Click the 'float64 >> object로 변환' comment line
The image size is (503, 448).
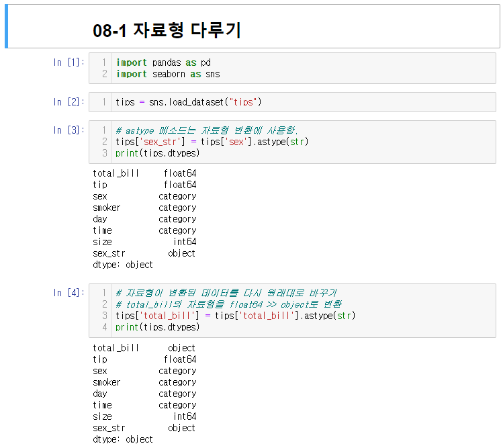(229, 304)
